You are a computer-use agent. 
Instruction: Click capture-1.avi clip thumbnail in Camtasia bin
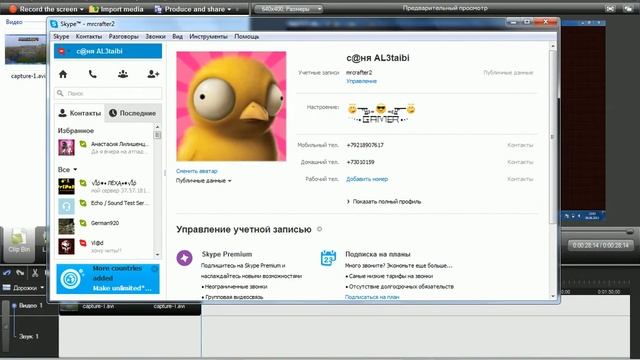click(x=25, y=49)
